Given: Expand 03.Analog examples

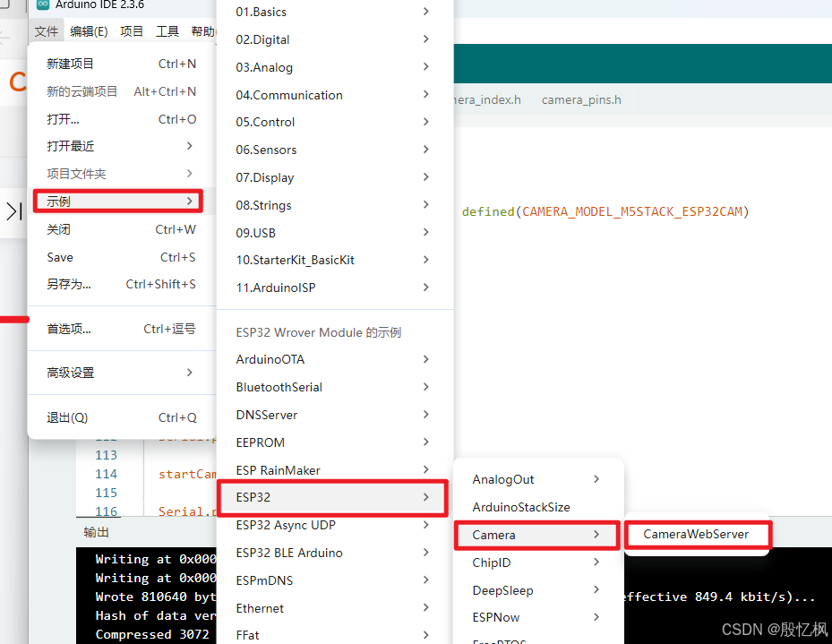Looking at the screenshot, I should [x=334, y=67].
